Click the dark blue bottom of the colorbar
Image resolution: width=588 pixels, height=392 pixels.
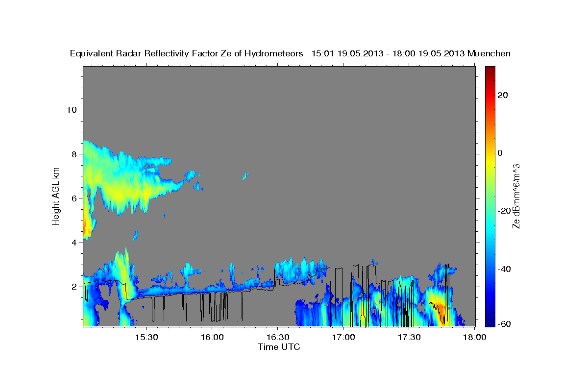coord(490,322)
